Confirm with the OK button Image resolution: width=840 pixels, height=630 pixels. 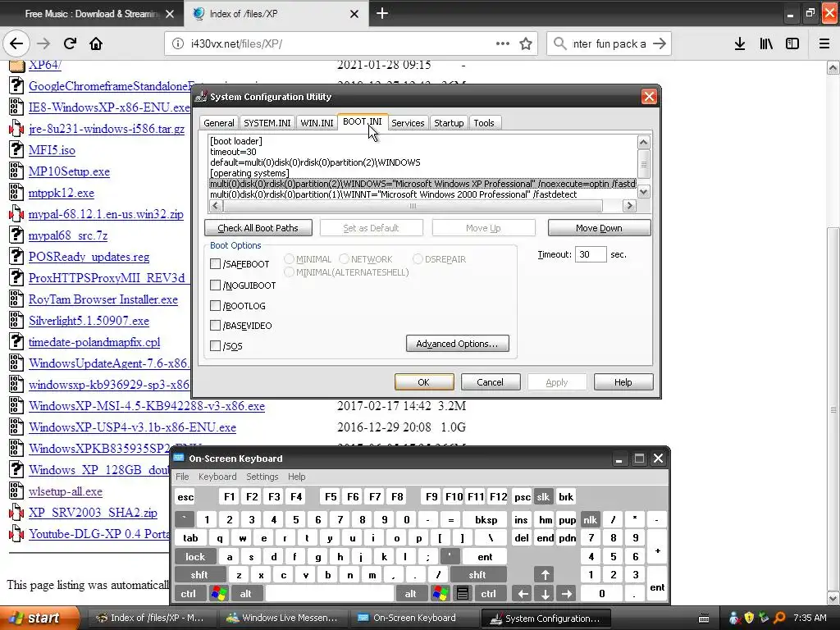click(424, 382)
